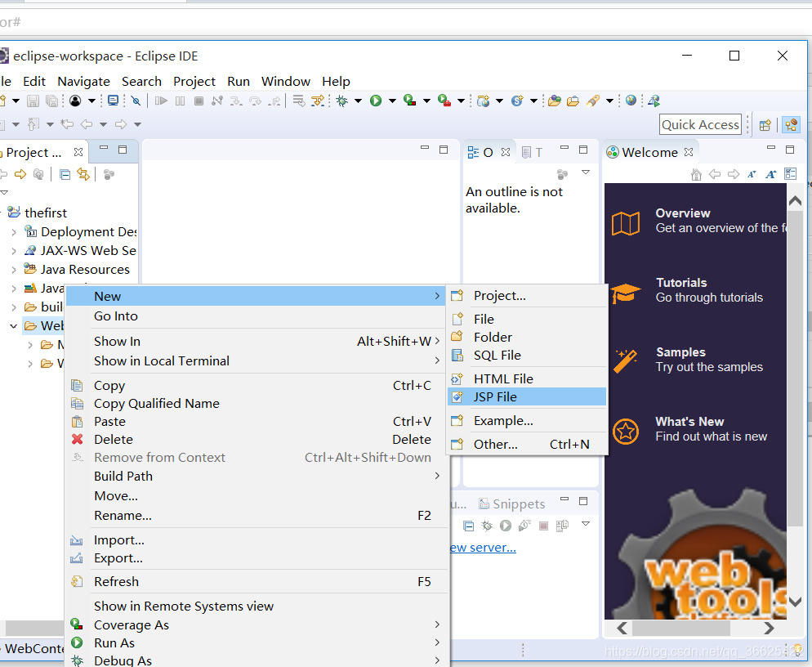Click the Overview link in Welcome page
This screenshot has width=812, height=667.
pos(683,213)
